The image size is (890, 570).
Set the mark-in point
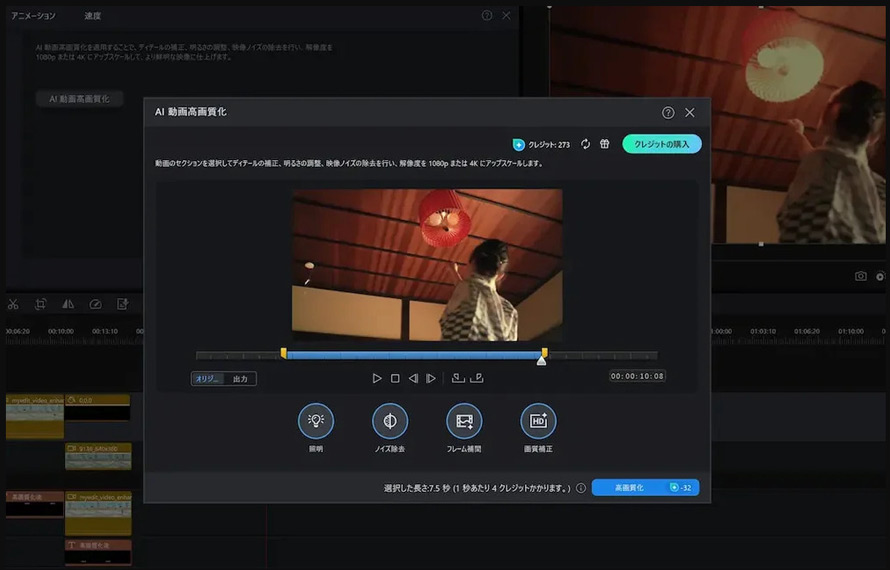[457, 378]
